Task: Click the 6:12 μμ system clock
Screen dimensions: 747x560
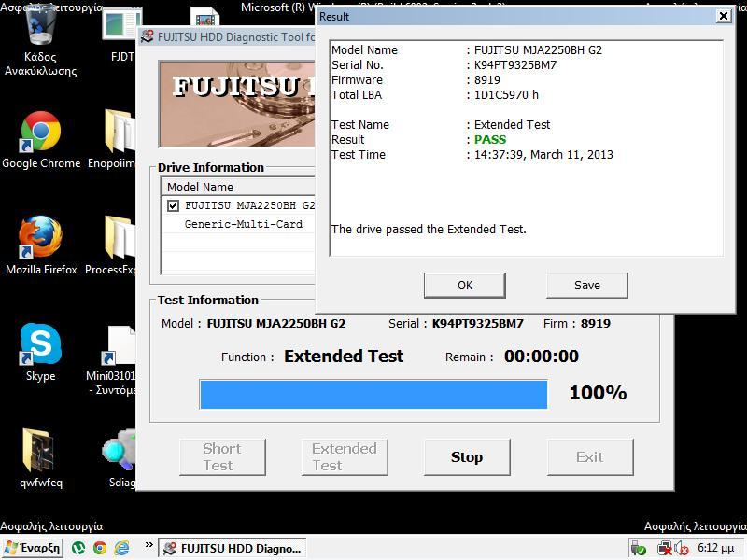Action: click(x=716, y=548)
